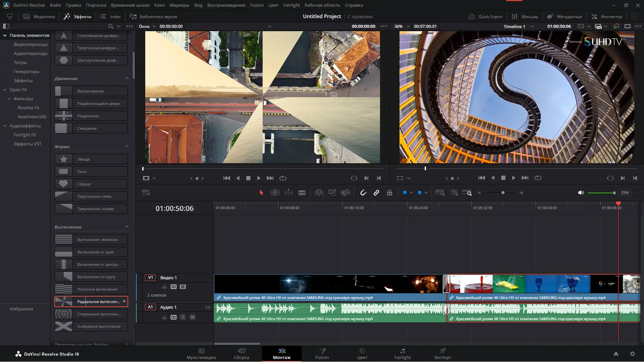Toggle the Linked Selection chain icon
The width and height of the screenshot is (644, 362).
tap(376, 193)
